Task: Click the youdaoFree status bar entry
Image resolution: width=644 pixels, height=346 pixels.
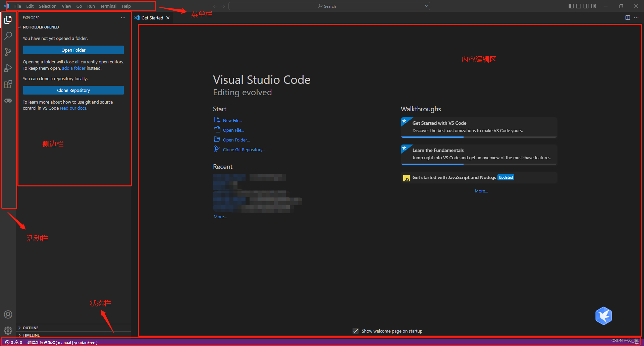Action: point(62,342)
